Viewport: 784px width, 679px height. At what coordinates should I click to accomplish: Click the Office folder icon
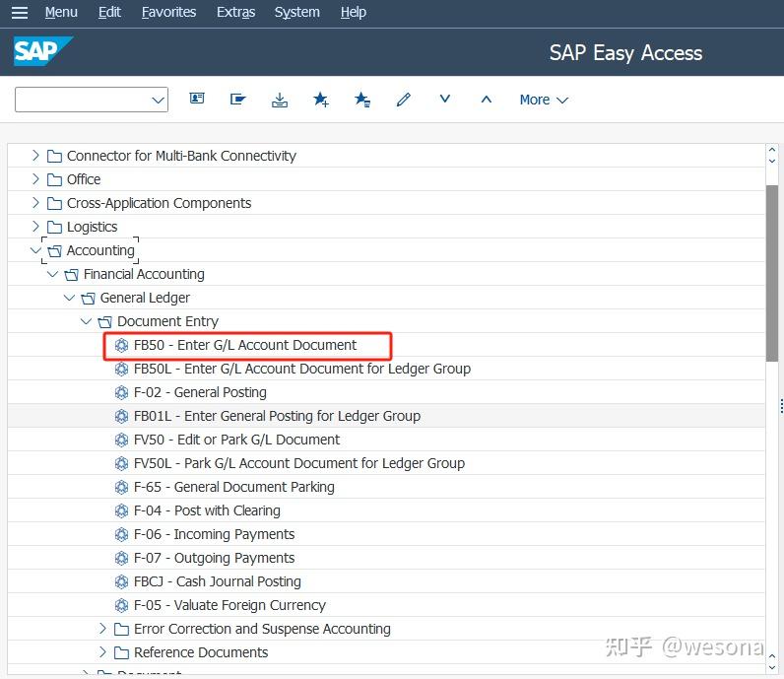(54, 179)
